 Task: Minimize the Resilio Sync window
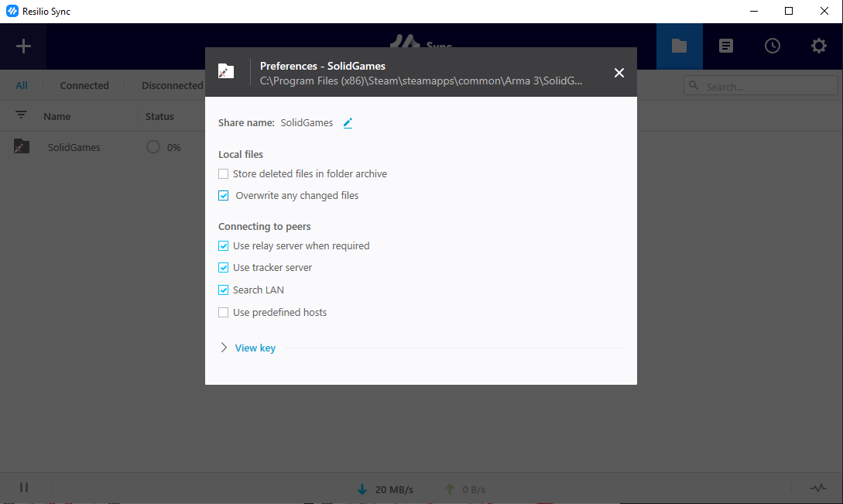754,12
